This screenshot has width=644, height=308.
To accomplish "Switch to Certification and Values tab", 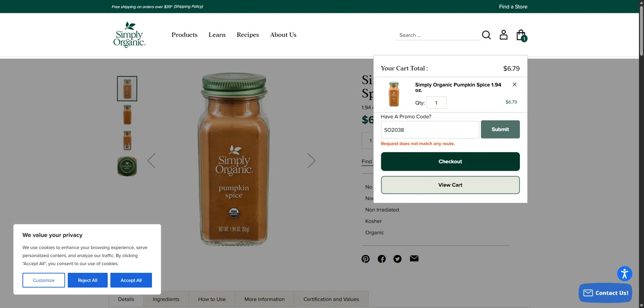I will pyautogui.click(x=331, y=299).
